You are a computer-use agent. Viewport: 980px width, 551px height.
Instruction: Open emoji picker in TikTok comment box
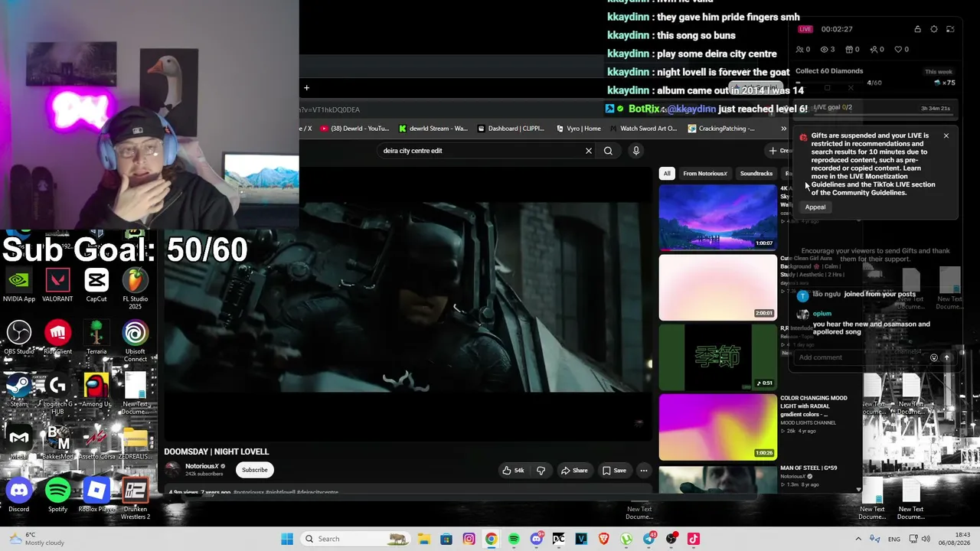coord(933,357)
